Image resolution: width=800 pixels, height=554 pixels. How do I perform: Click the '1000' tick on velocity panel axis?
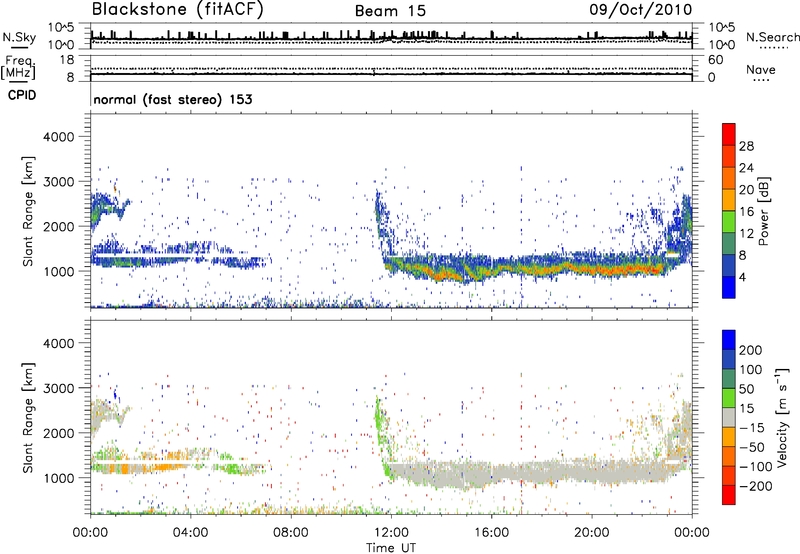tap(58, 478)
